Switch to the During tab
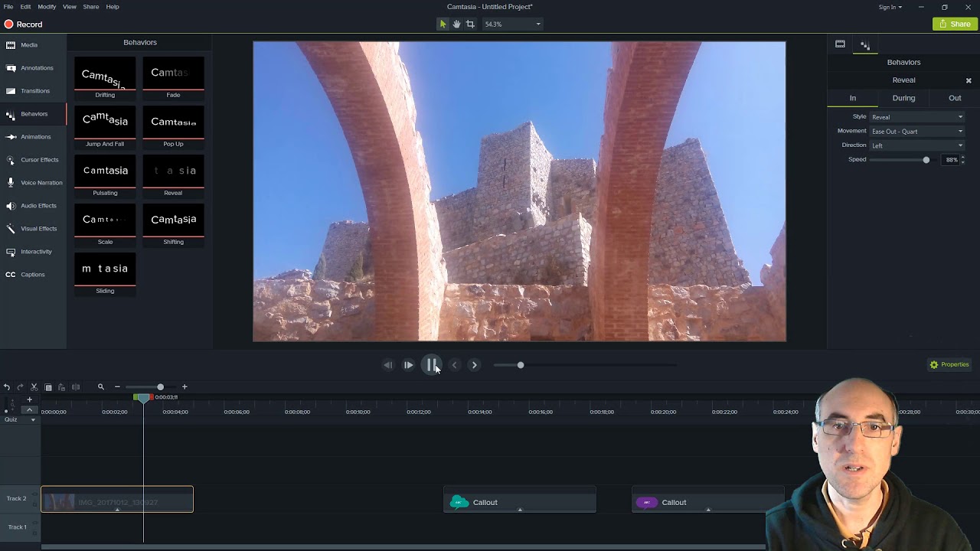The width and height of the screenshot is (980, 551). tap(903, 98)
